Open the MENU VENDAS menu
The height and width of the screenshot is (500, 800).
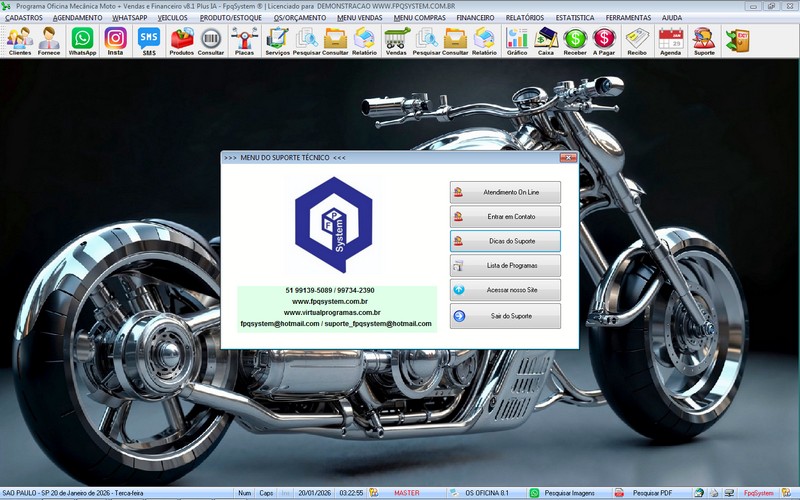click(360, 18)
